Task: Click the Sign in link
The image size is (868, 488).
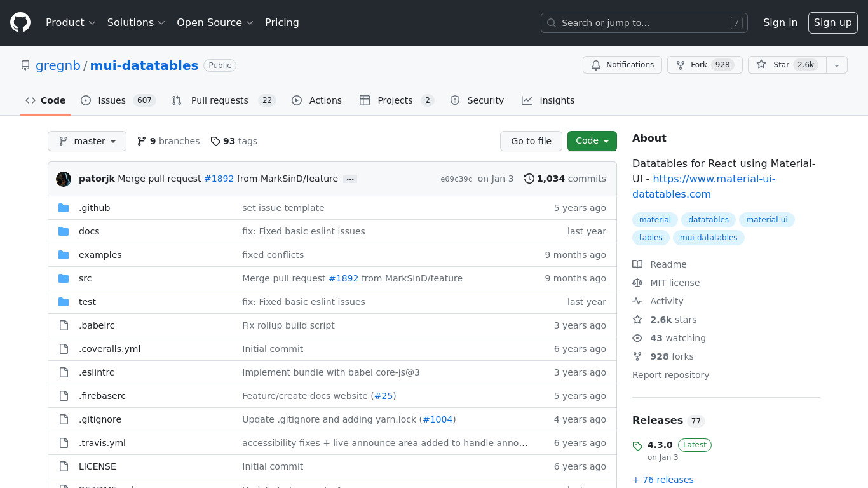Action: (780, 23)
